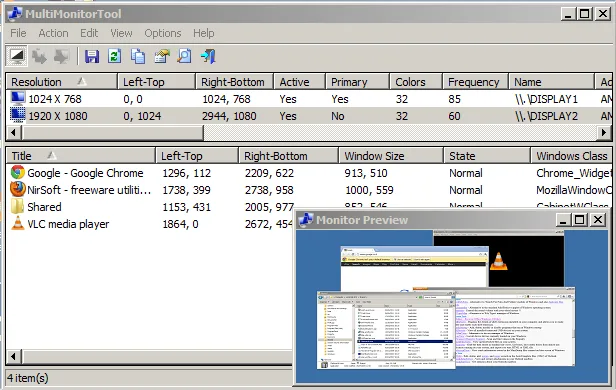
Task: Click the windows list Left-Top column header
Action: (197, 156)
